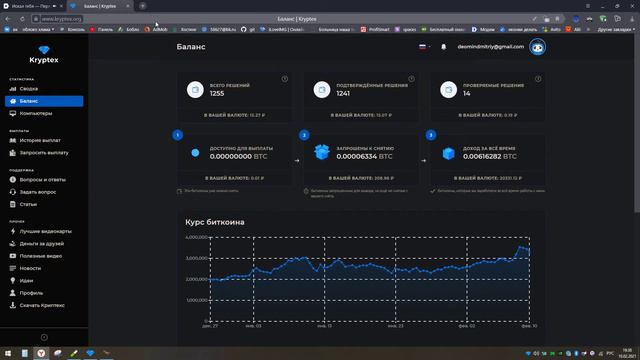This screenshot has width=640, height=360.
Task: Open a new browser tab
Action: pyautogui.click(x=142, y=6)
